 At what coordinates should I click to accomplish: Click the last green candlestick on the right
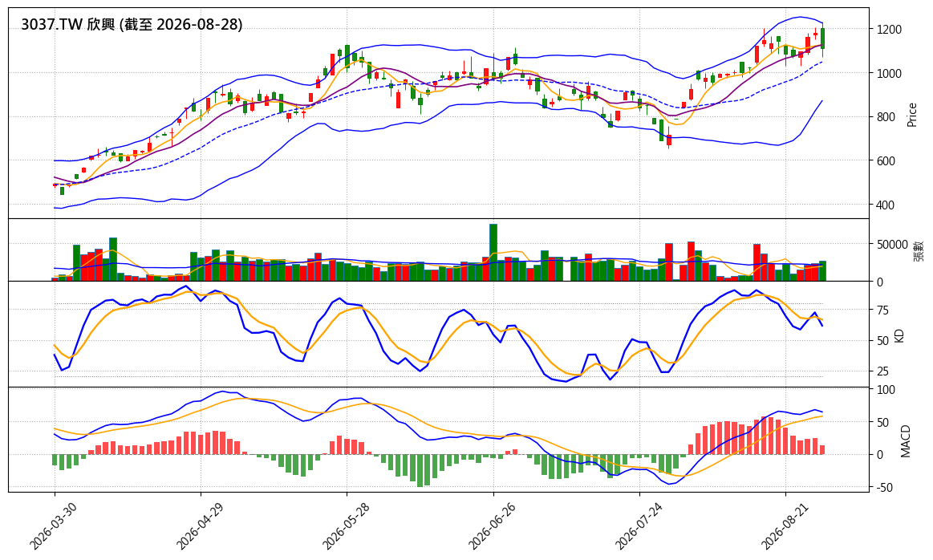coord(822,39)
